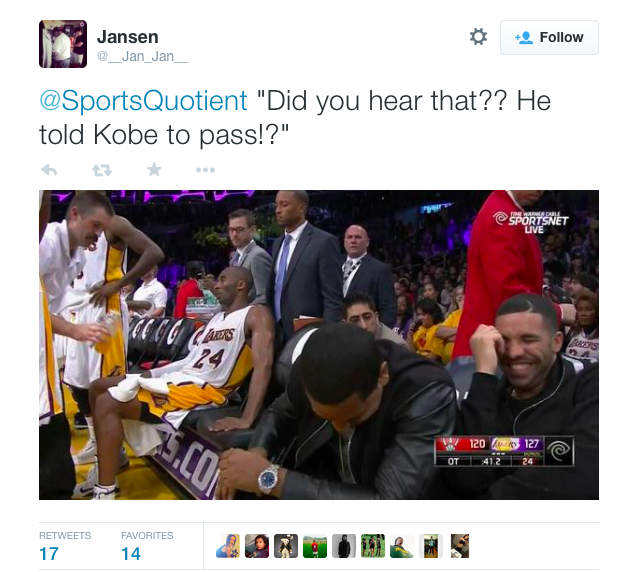
Task: Open Jansen's profile avatar
Action: click(63, 44)
